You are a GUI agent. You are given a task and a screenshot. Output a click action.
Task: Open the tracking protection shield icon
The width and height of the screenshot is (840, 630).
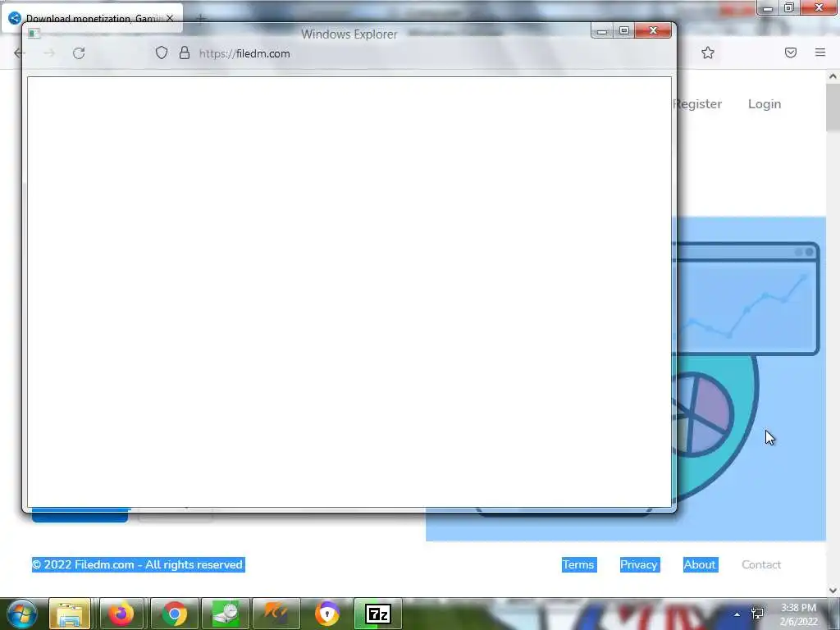pos(162,52)
